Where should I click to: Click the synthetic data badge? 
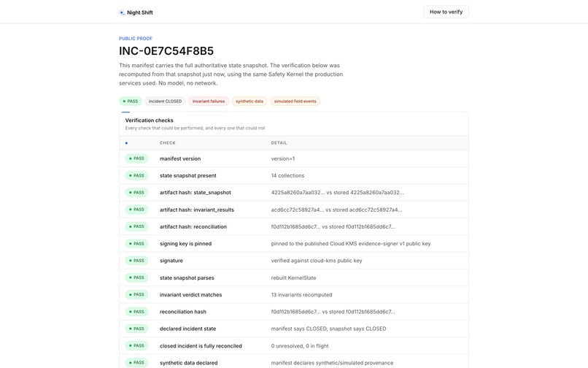tap(249, 101)
